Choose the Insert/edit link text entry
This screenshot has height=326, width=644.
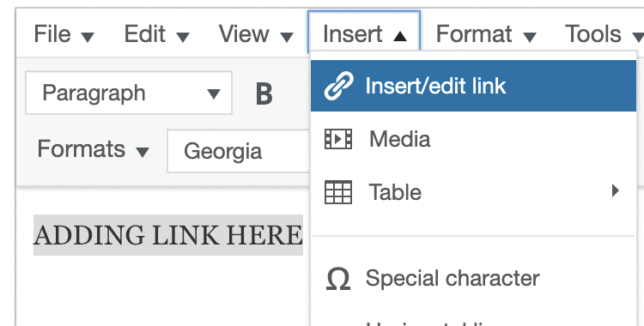[435, 86]
